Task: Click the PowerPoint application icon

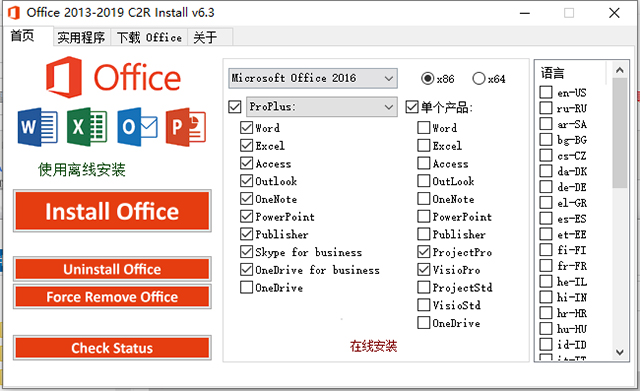Action: click(186, 127)
